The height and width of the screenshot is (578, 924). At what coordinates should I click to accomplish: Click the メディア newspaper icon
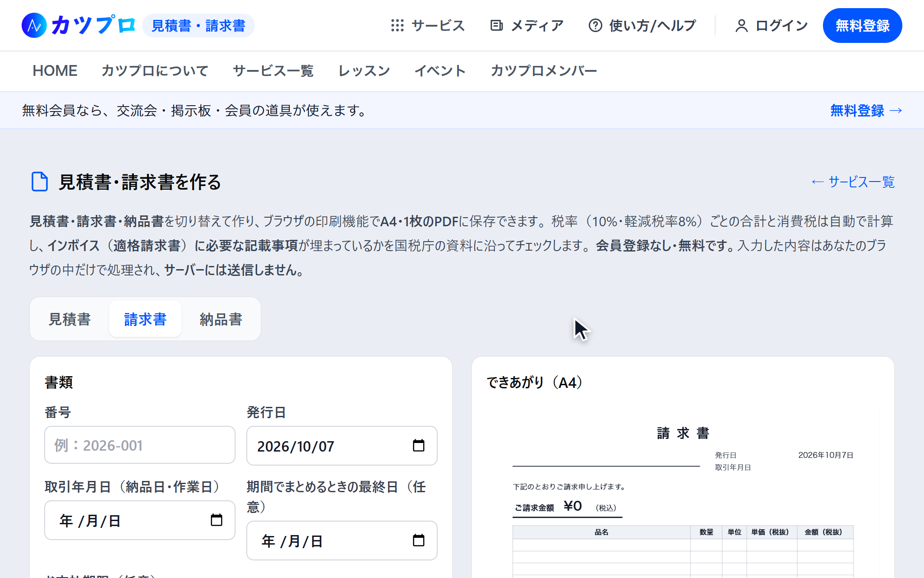click(x=497, y=25)
